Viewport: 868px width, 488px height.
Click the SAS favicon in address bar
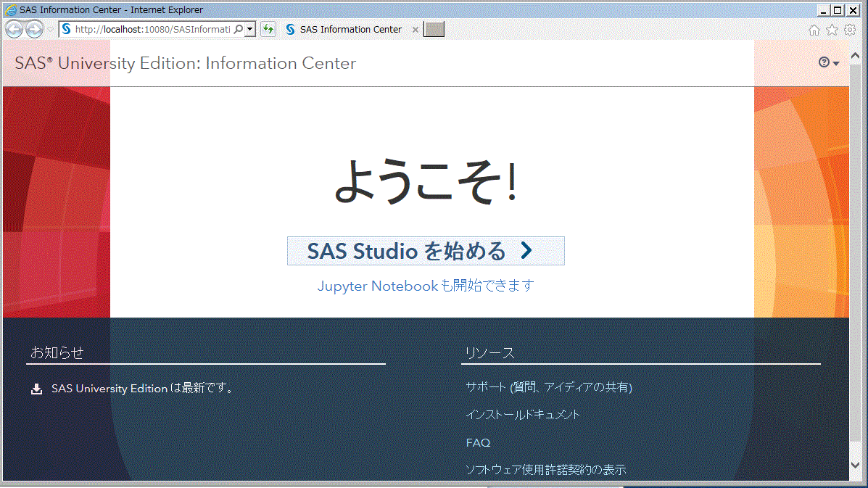click(67, 29)
